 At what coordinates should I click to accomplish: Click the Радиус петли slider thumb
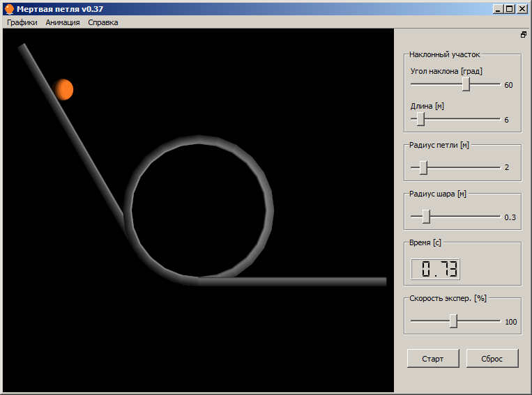point(423,167)
